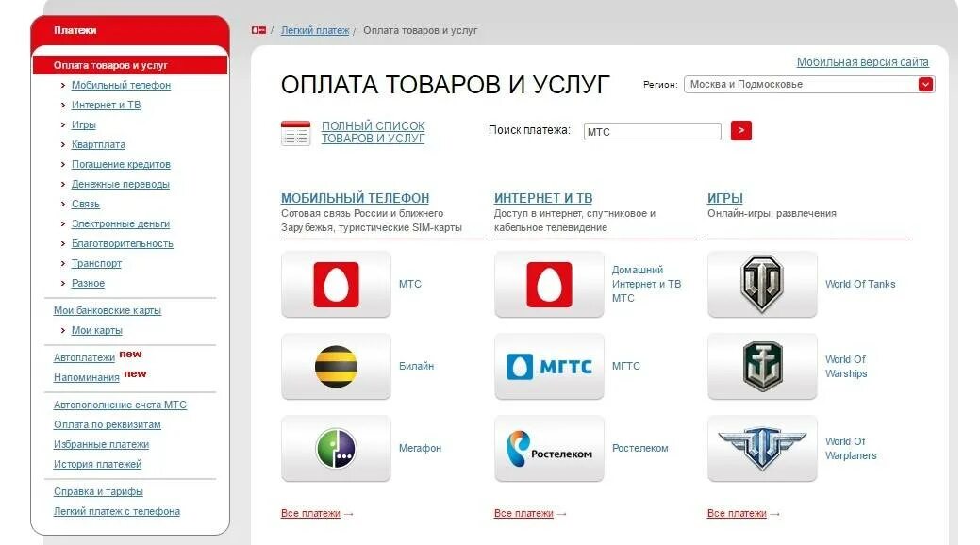Click the full list calendar icon
Viewport: 980px width, 545px height.
pyautogui.click(x=295, y=133)
